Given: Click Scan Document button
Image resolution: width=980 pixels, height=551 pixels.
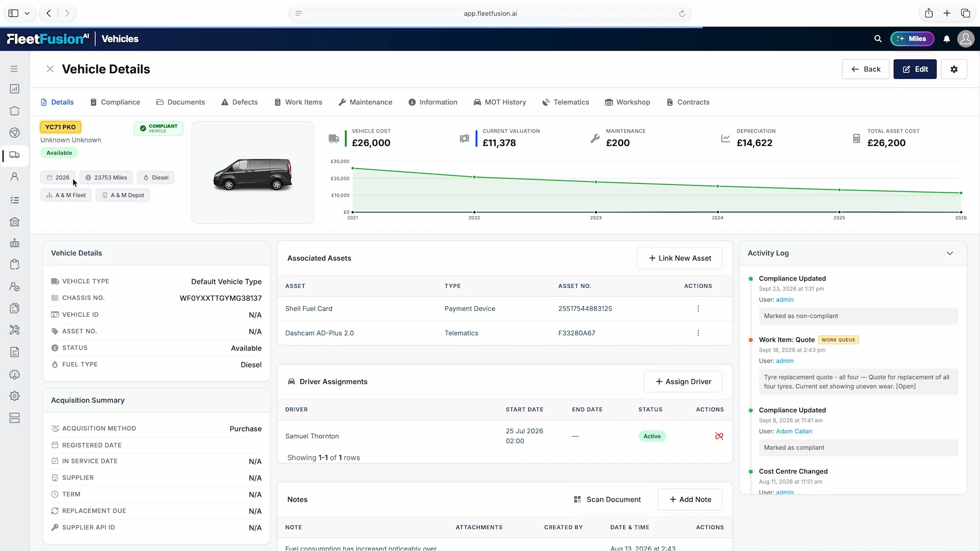Looking at the screenshot, I should pos(607,499).
